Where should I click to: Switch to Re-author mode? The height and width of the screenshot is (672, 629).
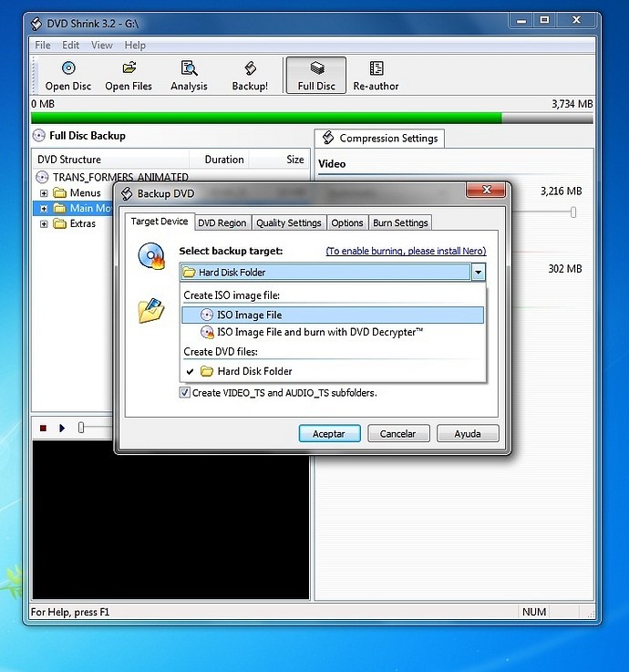coord(376,76)
